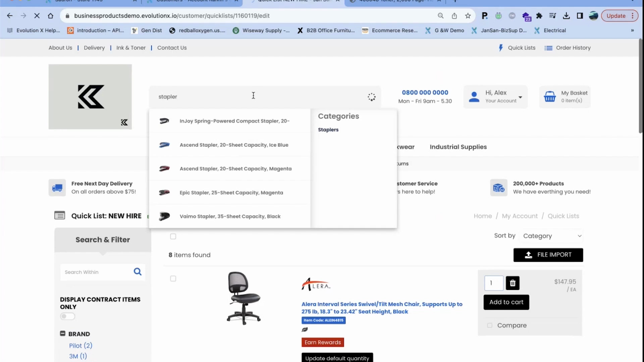The image size is (644, 362).
Task: Open the browser extensions puzzle icon
Action: click(x=539, y=16)
